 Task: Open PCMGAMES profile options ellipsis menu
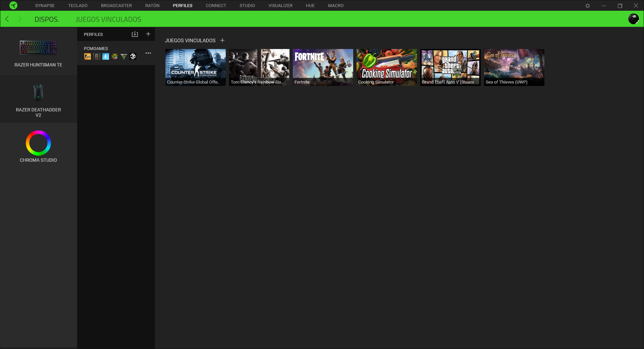tap(148, 53)
